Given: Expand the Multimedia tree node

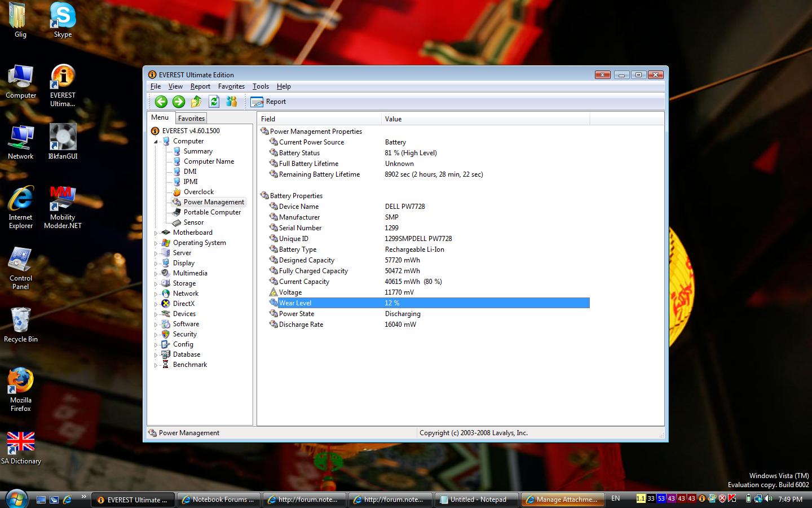Looking at the screenshot, I should (156, 274).
